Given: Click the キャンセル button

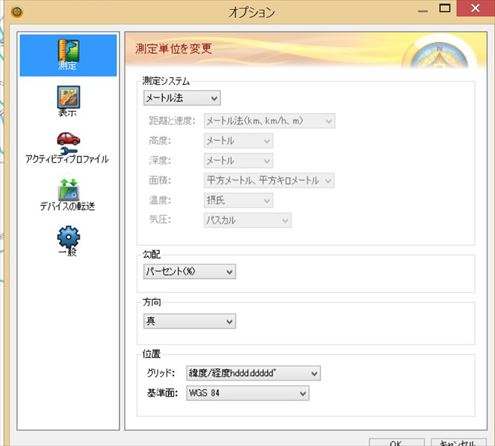Looking at the screenshot, I should pyautogui.click(x=459, y=442).
